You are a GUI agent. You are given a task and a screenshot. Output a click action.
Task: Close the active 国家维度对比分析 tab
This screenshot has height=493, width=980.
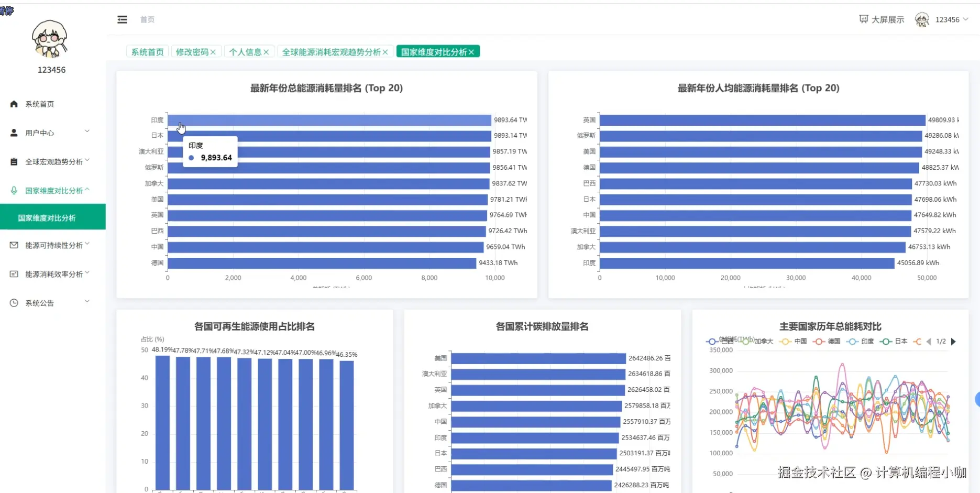(x=471, y=52)
